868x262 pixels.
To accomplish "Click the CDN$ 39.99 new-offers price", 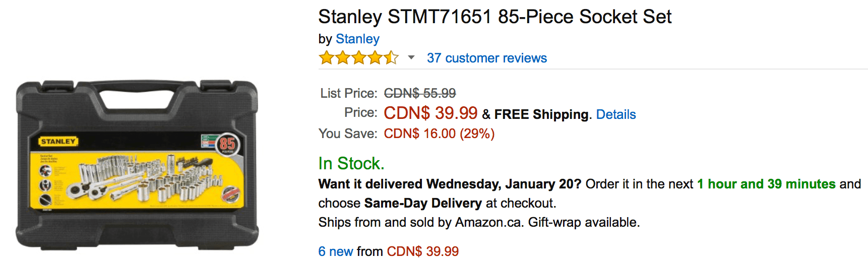I will click(x=422, y=251).
